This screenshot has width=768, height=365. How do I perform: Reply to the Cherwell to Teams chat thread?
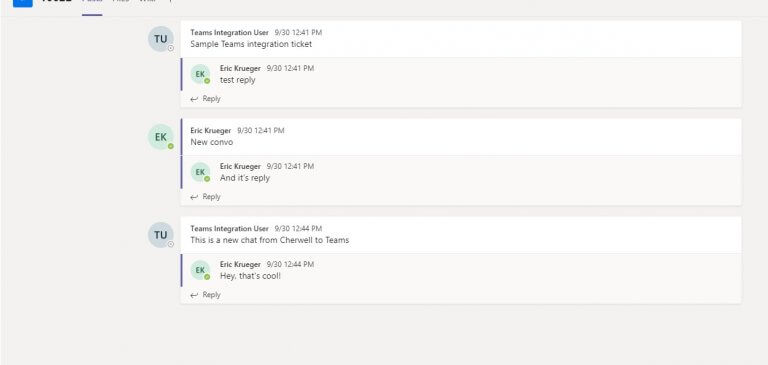(x=205, y=295)
